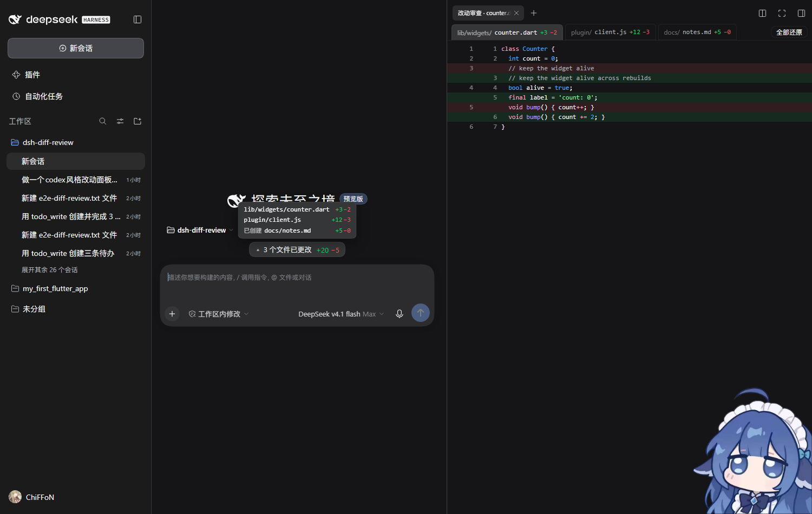Toggle split view layout icon
812x514 pixels.
click(x=762, y=13)
